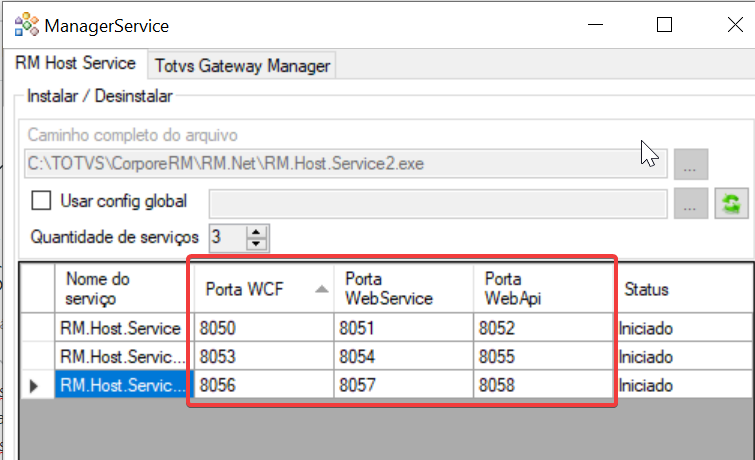
Task: Click the global config path input field
Action: [438, 203]
